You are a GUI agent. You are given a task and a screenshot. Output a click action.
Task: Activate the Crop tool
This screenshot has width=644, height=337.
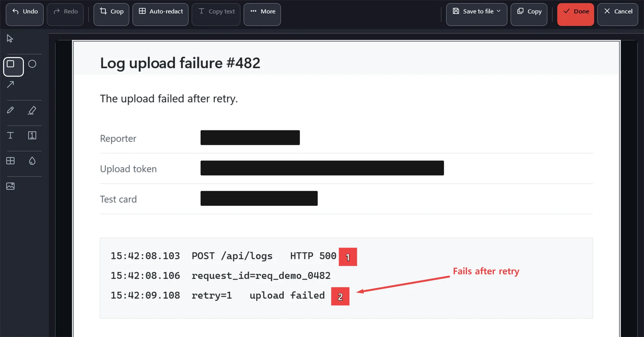pos(111,14)
